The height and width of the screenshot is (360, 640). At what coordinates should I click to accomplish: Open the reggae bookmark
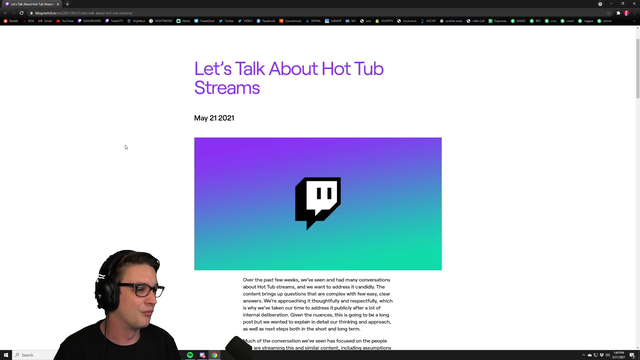click(x=586, y=21)
